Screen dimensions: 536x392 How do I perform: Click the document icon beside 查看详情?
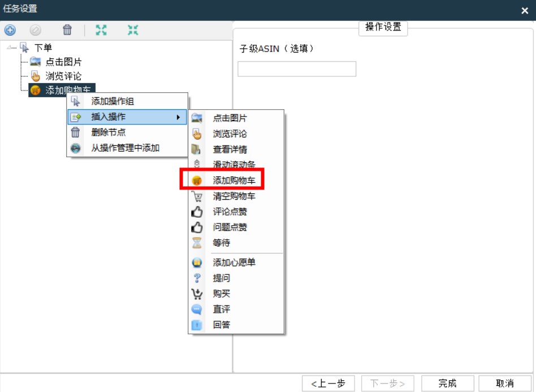coord(196,149)
